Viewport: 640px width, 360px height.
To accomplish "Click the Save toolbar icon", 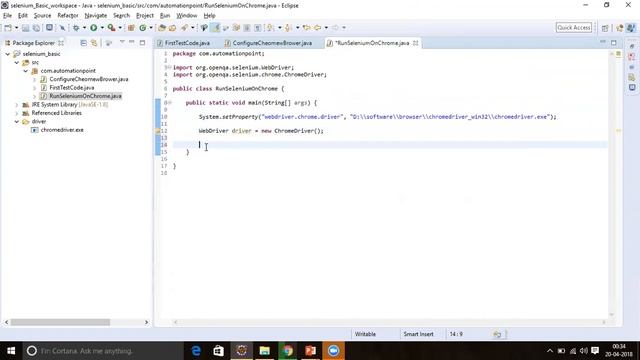I will click(25, 28).
